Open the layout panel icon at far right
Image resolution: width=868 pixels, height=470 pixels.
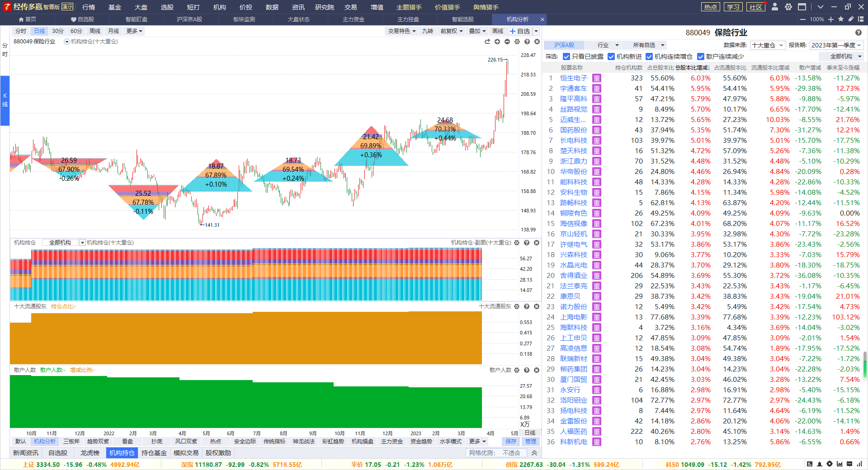point(861,19)
